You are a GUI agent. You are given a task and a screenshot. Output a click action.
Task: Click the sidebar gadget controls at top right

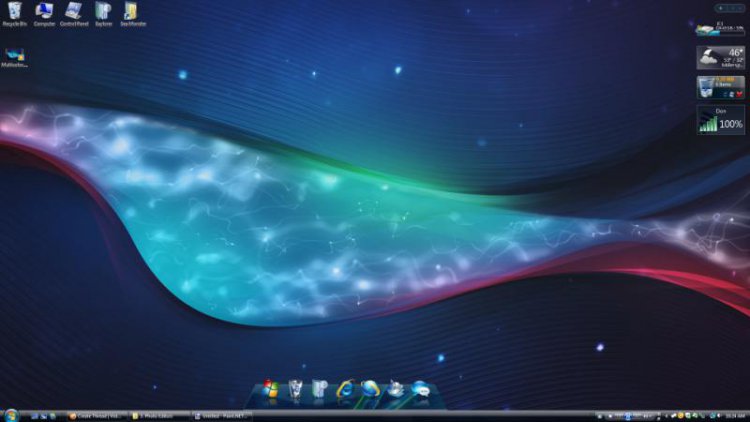(x=730, y=8)
